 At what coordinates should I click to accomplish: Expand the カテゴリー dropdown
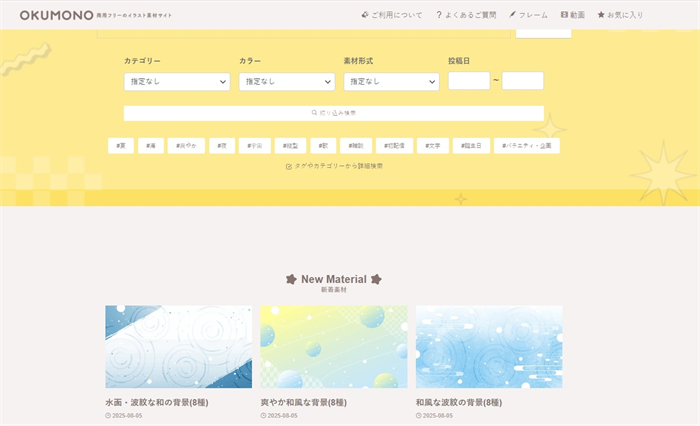pos(177,82)
